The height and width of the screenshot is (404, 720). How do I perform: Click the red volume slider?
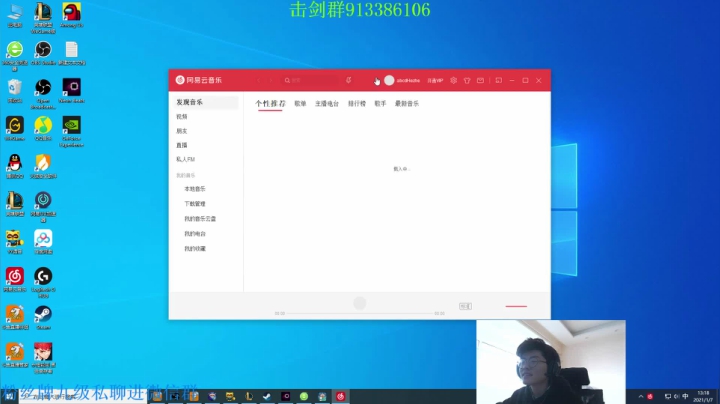click(x=516, y=306)
